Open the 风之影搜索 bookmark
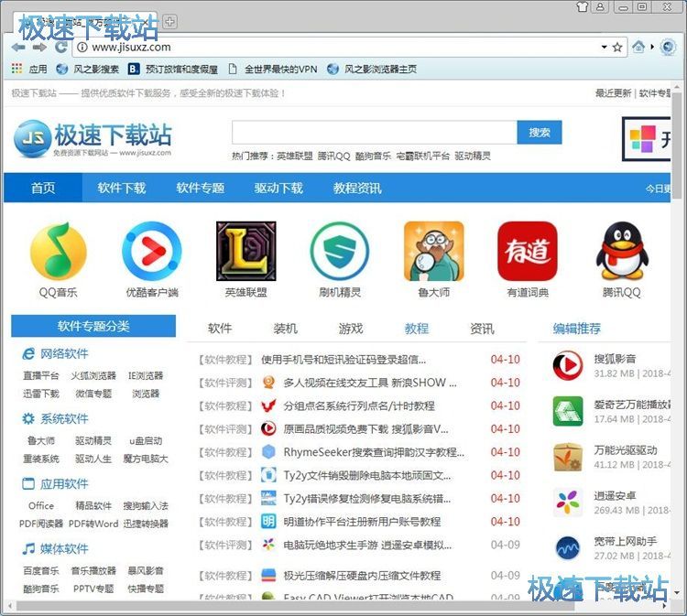Screen dimensions: 687x616 coord(88,69)
